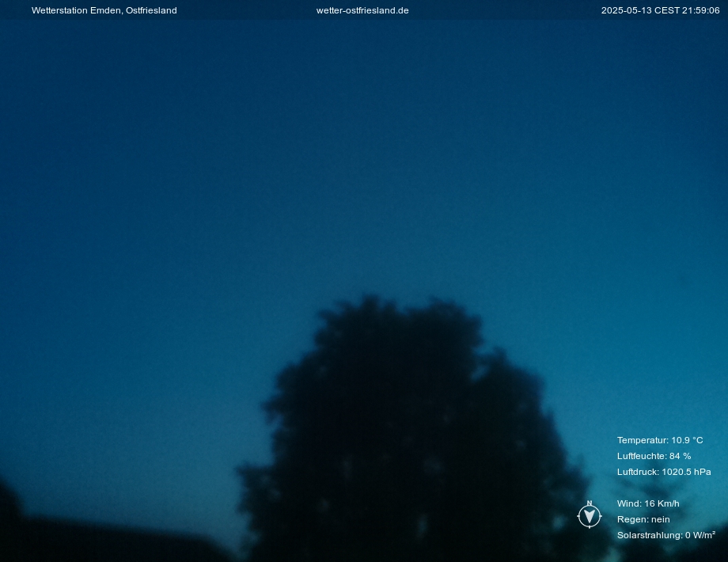Click the N label above the compass
Image resolution: width=728 pixels, height=562 pixels.
590,503
